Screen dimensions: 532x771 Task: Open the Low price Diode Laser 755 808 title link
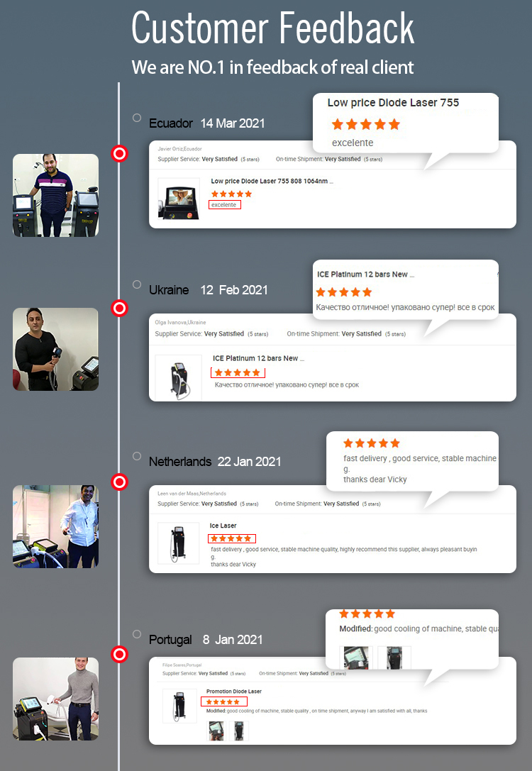(x=272, y=181)
